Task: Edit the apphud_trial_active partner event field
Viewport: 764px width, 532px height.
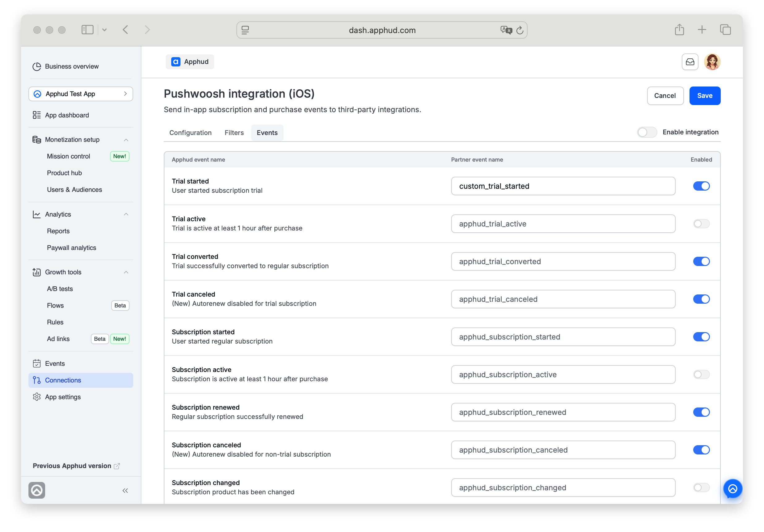Action: tap(563, 224)
